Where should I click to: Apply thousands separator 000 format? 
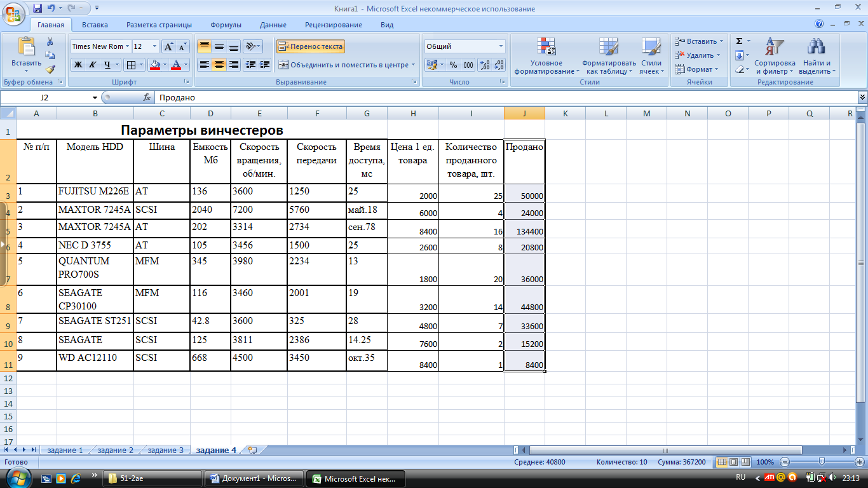[468, 65]
